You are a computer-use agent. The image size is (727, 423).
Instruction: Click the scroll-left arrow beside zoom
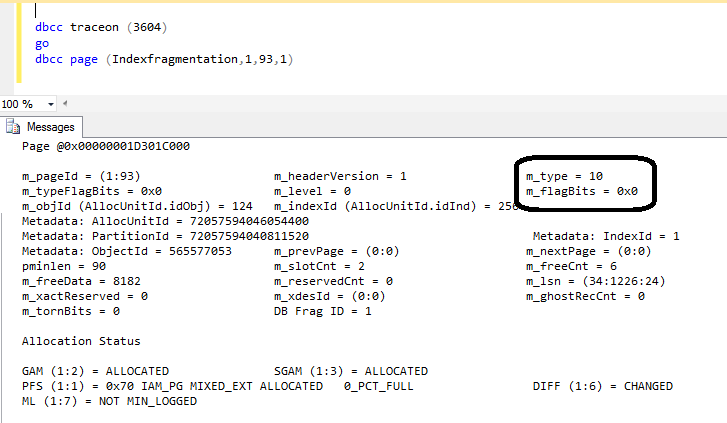[x=65, y=103]
